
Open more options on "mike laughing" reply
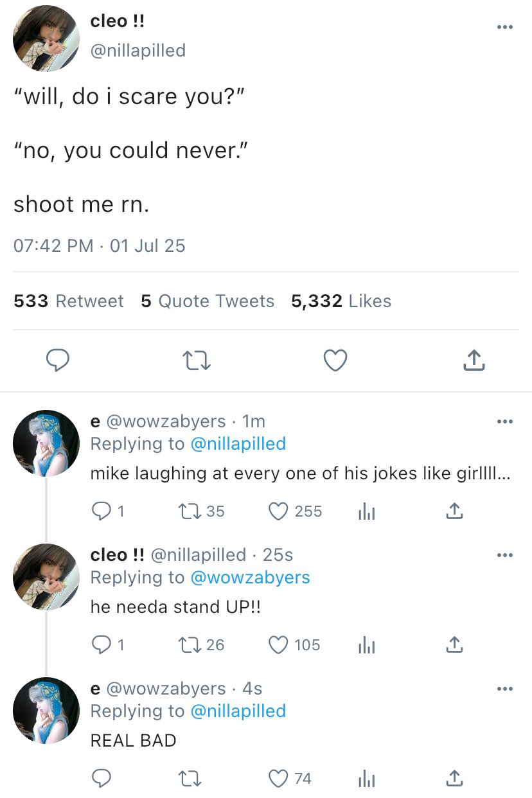click(505, 422)
